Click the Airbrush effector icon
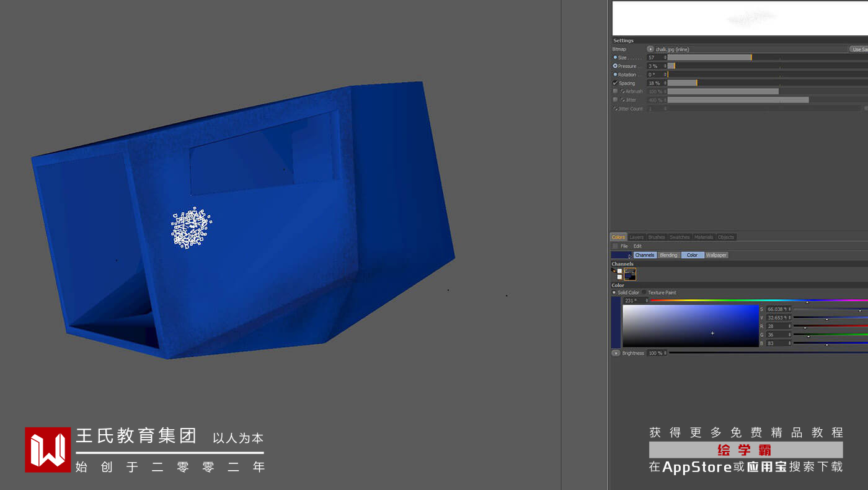The height and width of the screenshot is (490, 868). point(622,91)
